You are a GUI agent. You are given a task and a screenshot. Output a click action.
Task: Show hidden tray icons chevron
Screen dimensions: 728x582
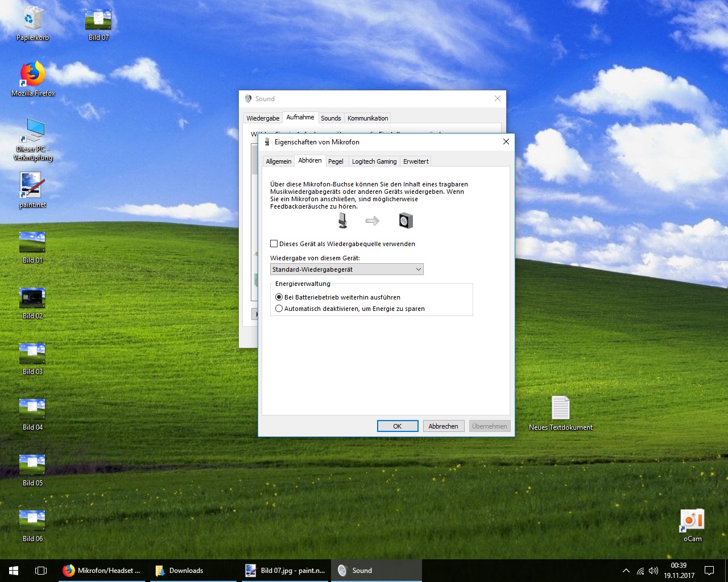(x=626, y=571)
